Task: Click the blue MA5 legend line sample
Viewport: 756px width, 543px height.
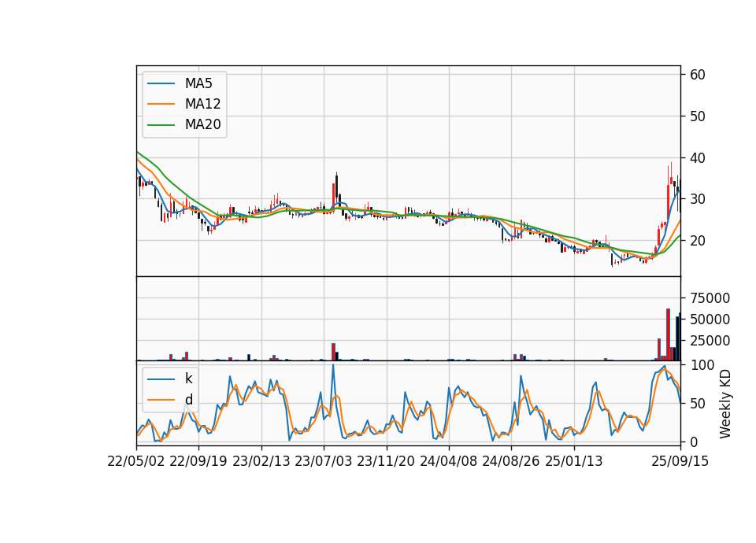Action: coord(161,83)
